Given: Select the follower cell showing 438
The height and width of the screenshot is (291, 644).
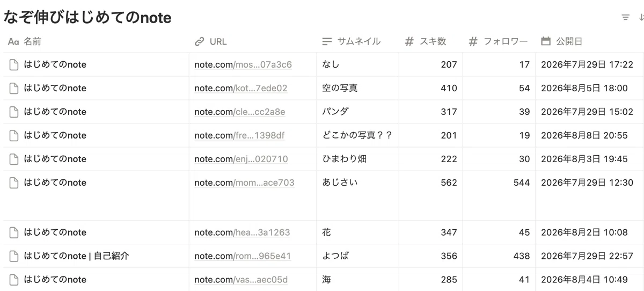Looking at the screenshot, I should (499, 256).
